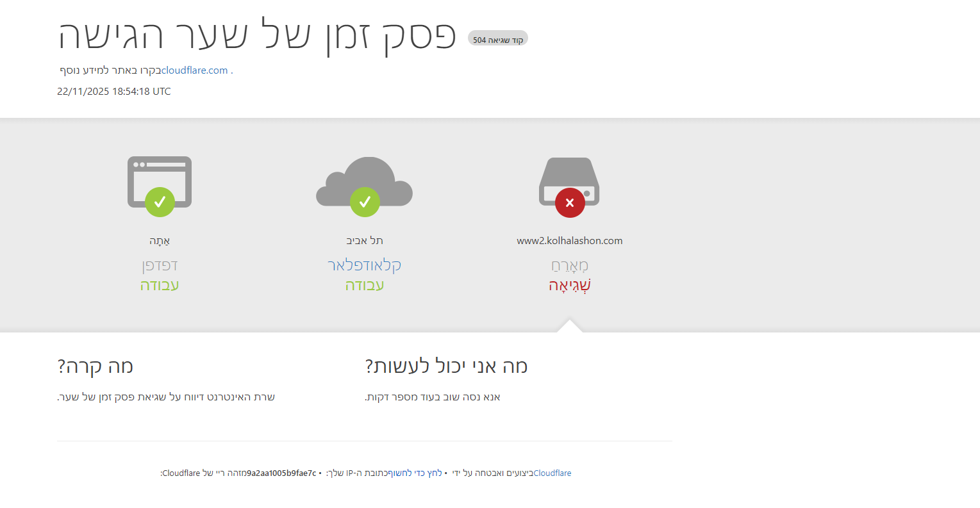Click the 504 error code badge

click(x=498, y=40)
